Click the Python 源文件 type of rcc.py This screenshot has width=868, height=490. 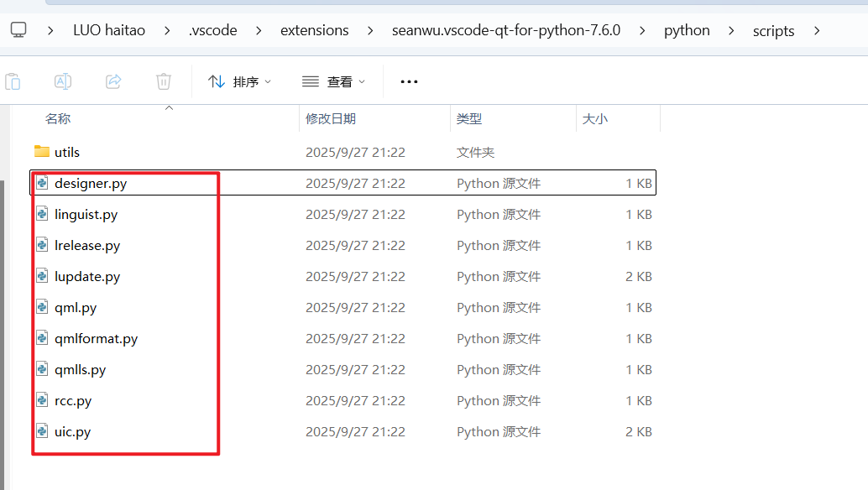[498, 400]
